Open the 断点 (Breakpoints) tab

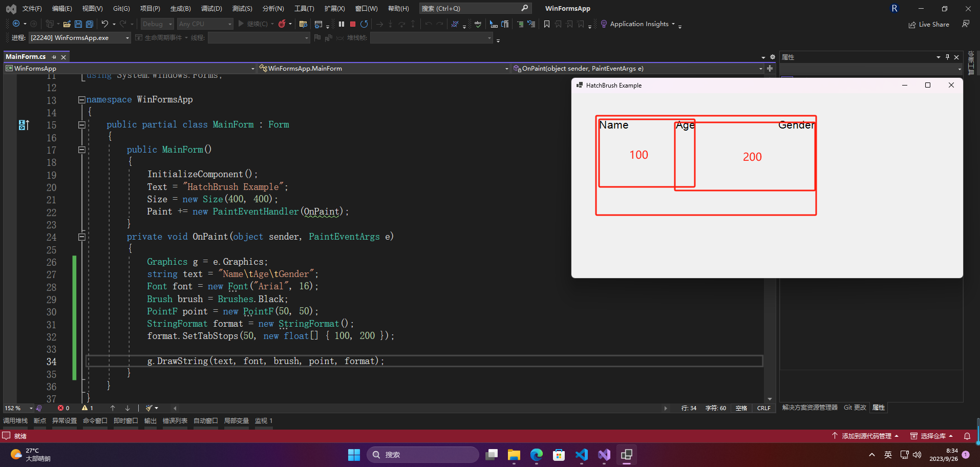pyautogui.click(x=40, y=421)
